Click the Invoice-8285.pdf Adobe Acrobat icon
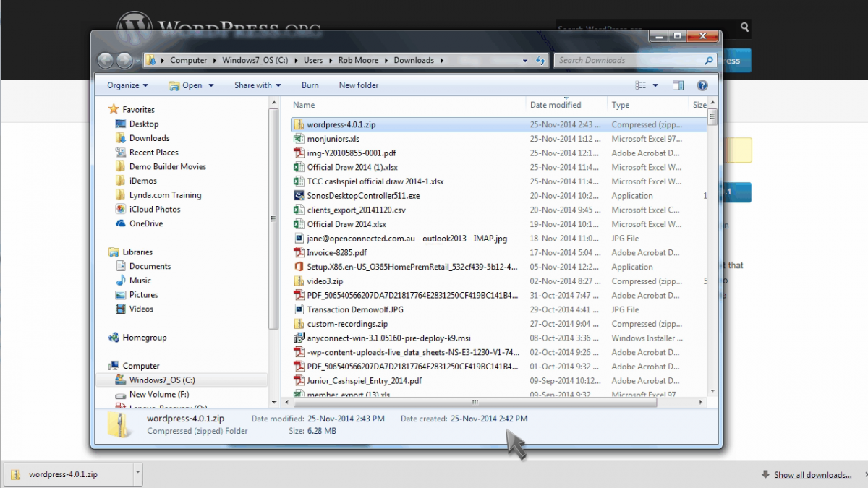868x488 pixels. 299,252
